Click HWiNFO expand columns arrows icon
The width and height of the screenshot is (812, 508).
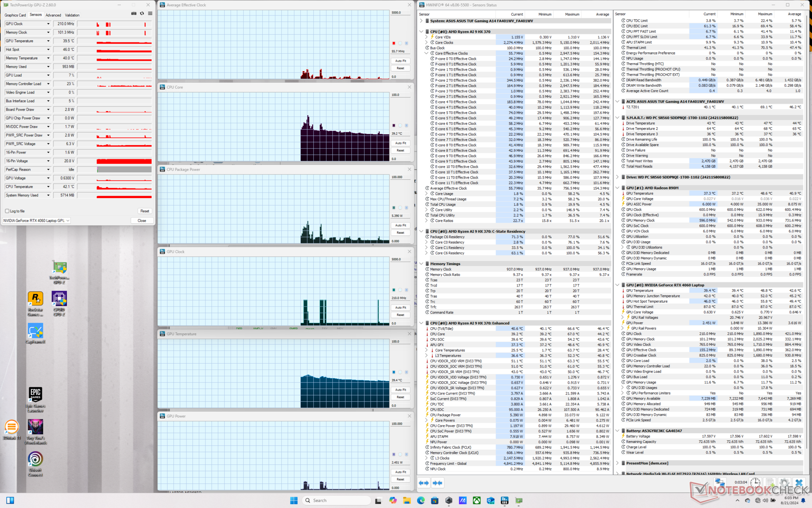[x=424, y=483]
